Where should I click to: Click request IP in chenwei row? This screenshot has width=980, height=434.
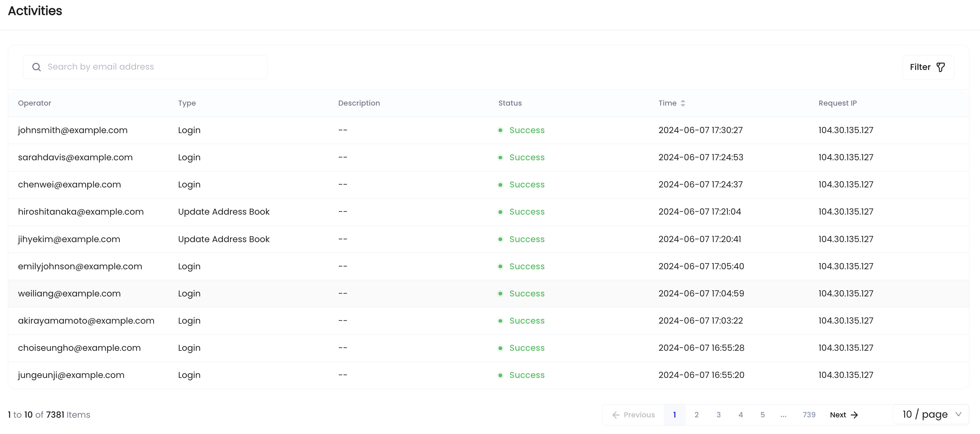click(x=846, y=185)
